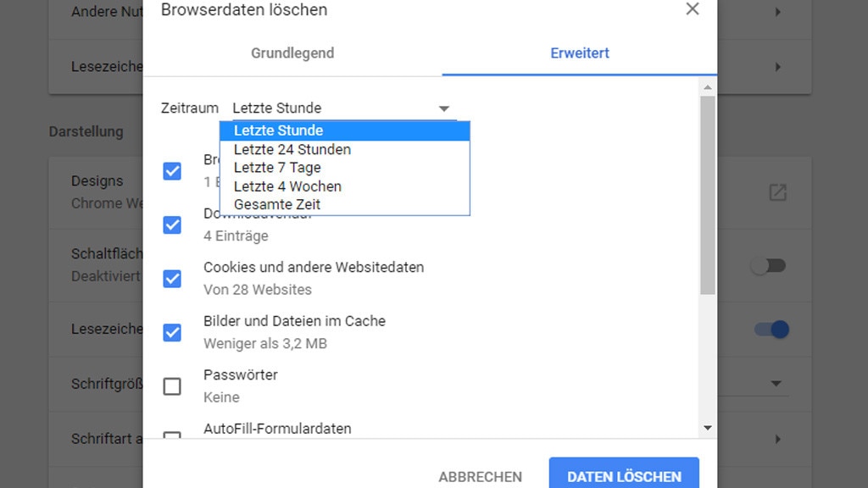This screenshot has height=488, width=868.
Task: Uncheck Cookies und andere Websitedaten
Action: [172, 279]
